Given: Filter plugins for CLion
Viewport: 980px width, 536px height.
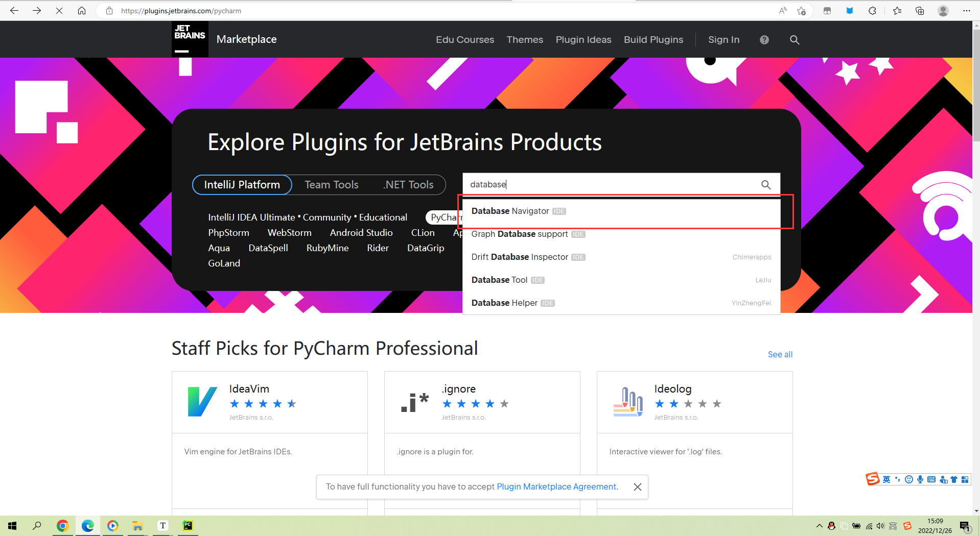Looking at the screenshot, I should tap(423, 233).
